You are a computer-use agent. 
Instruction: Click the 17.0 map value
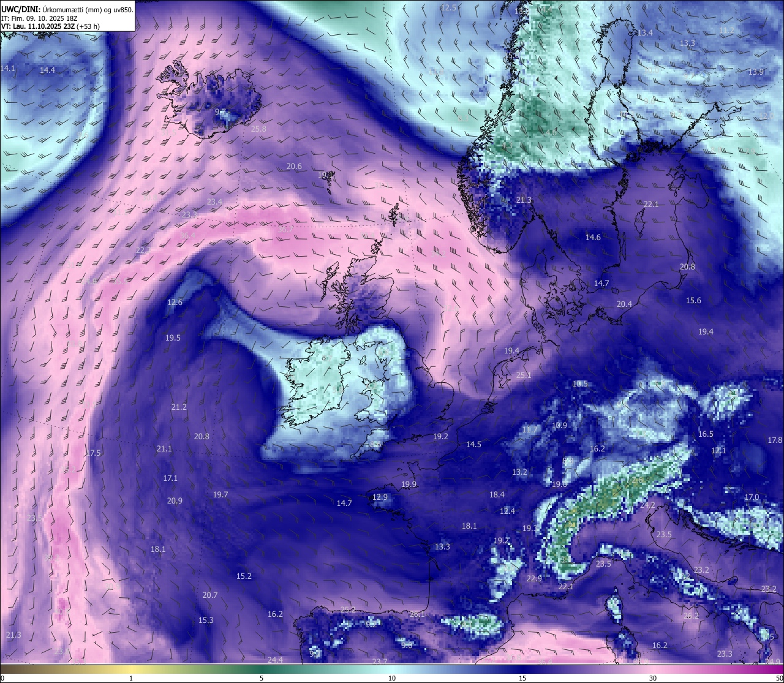752,497
